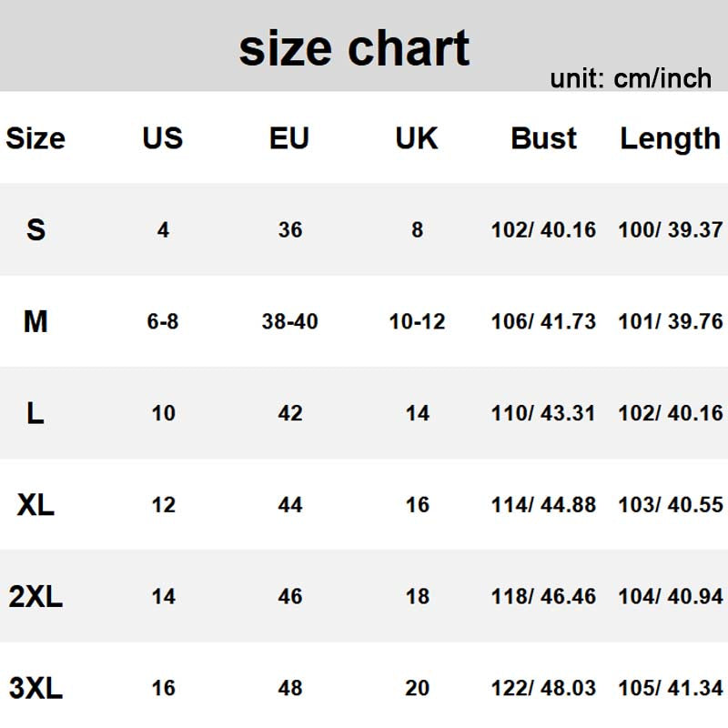This screenshot has height=728, width=728.
Task: Select the UK size 10-12 cell
Action: pyautogui.click(x=417, y=321)
